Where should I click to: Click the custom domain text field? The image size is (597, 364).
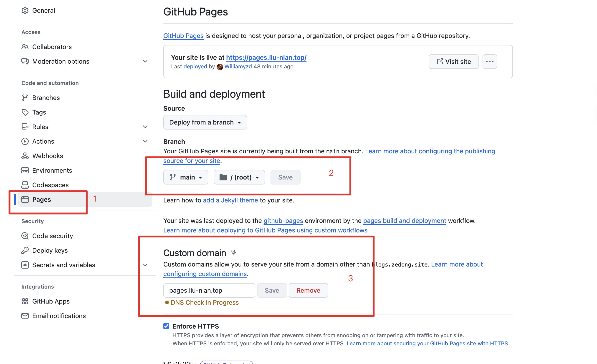point(209,290)
